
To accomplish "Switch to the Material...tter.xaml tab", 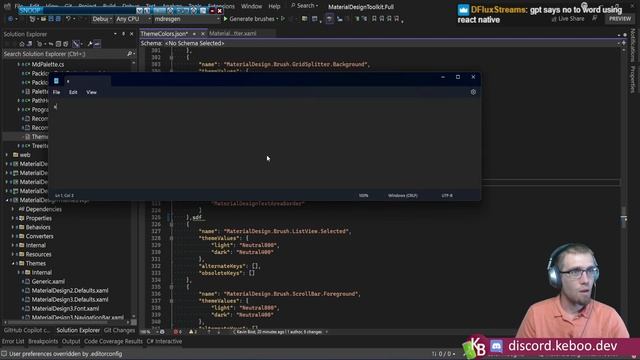I will (233, 33).
